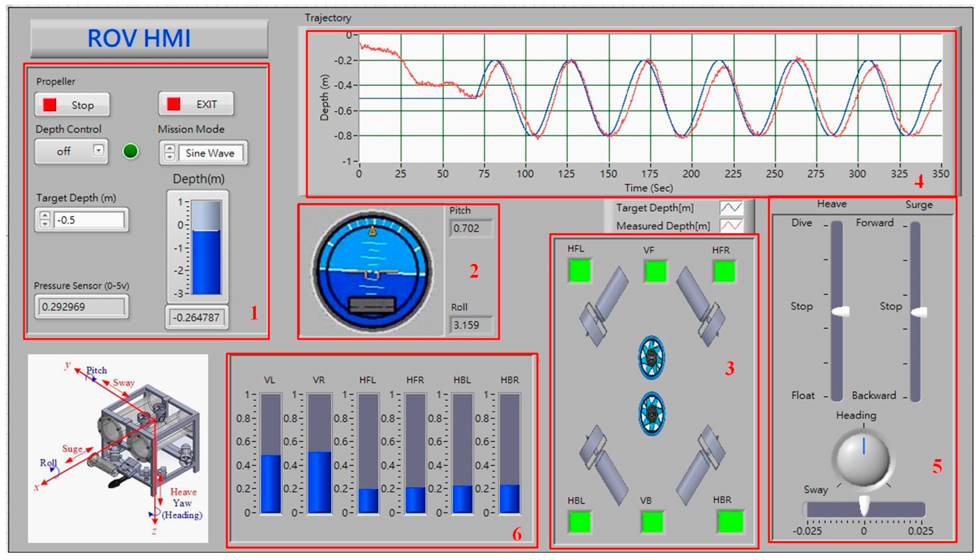Click the HBL green thruster indicator

click(579, 522)
